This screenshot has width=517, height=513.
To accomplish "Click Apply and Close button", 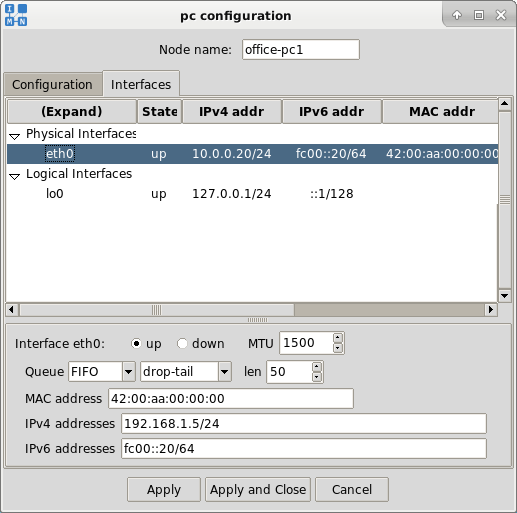I will 258,490.
